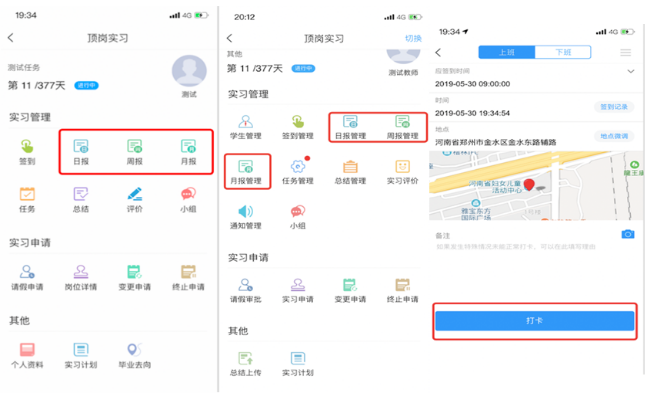Open 毕业去向
The height and width of the screenshot is (394, 647).
point(135,356)
